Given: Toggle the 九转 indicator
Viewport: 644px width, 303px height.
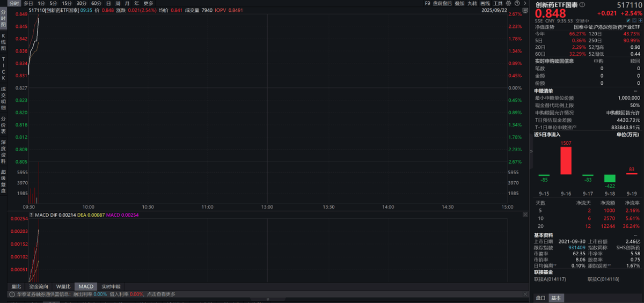Looking at the screenshot, I should point(472,3).
